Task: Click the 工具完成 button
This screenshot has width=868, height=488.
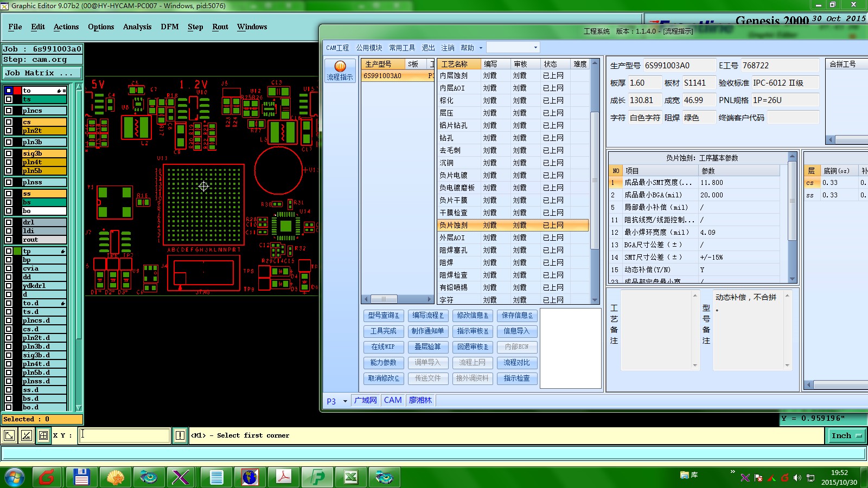Action: point(384,331)
